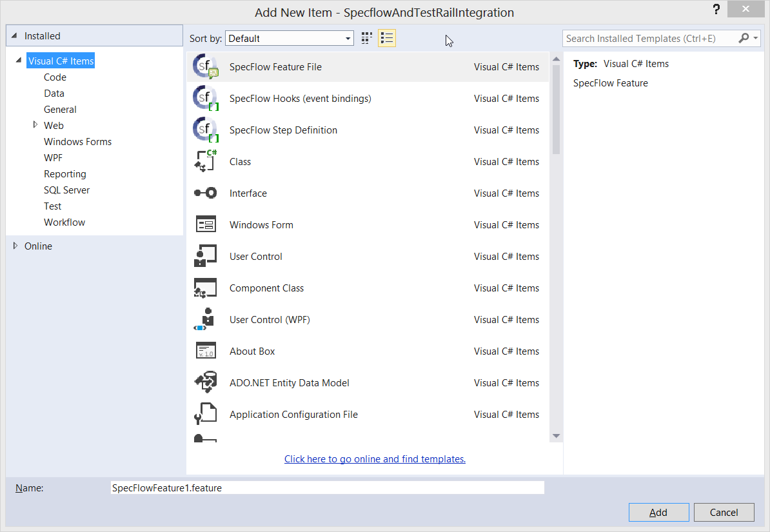Collapse the Installed templates section
Image resolution: width=770 pixels, height=532 pixels.
click(15, 36)
